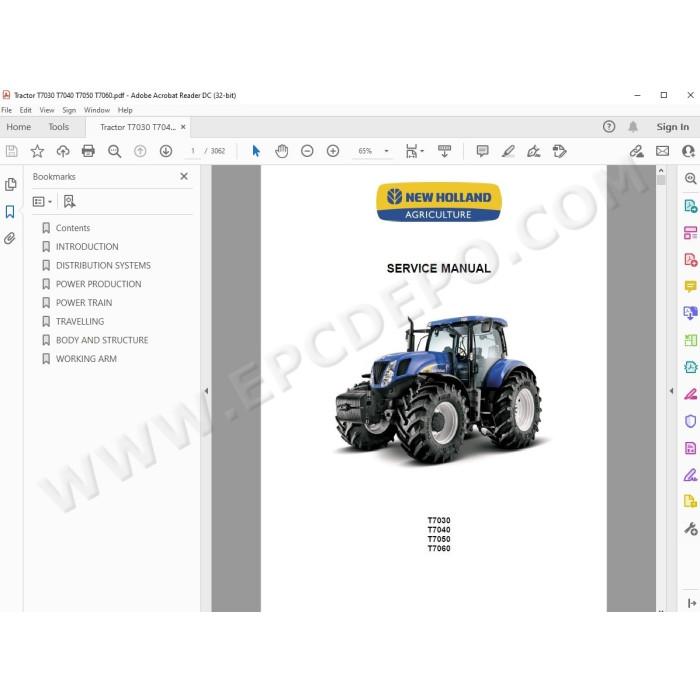Open the Sign menu

pyautogui.click(x=69, y=110)
